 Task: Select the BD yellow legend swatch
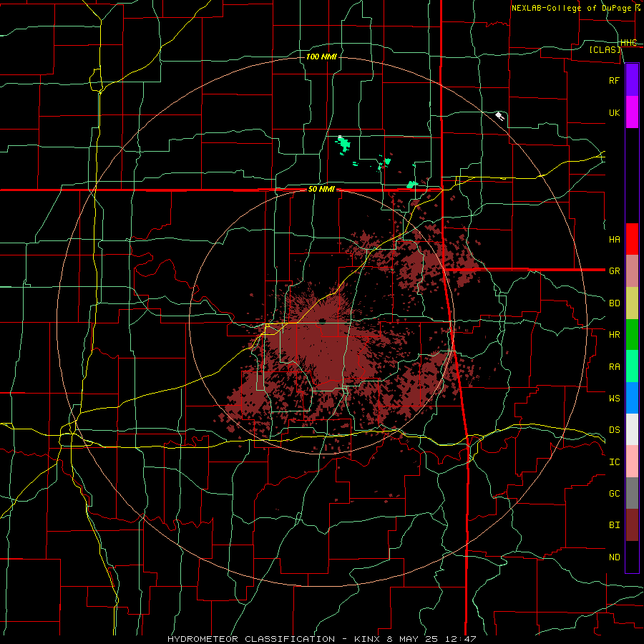[x=632, y=303]
